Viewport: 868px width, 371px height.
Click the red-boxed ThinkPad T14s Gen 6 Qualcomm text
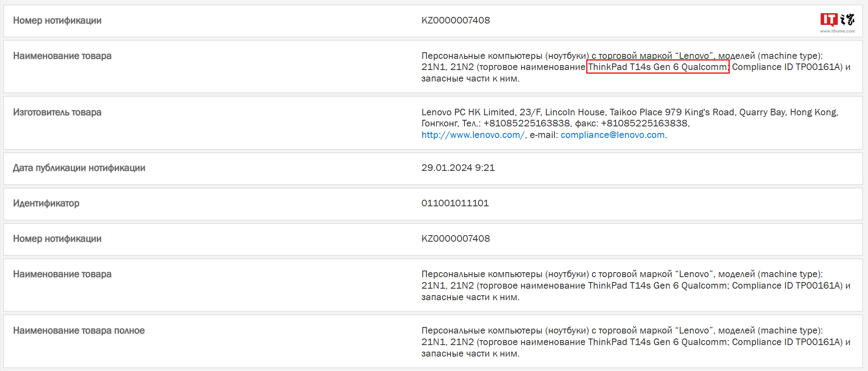pyautogui.click(x=657, y=67)
